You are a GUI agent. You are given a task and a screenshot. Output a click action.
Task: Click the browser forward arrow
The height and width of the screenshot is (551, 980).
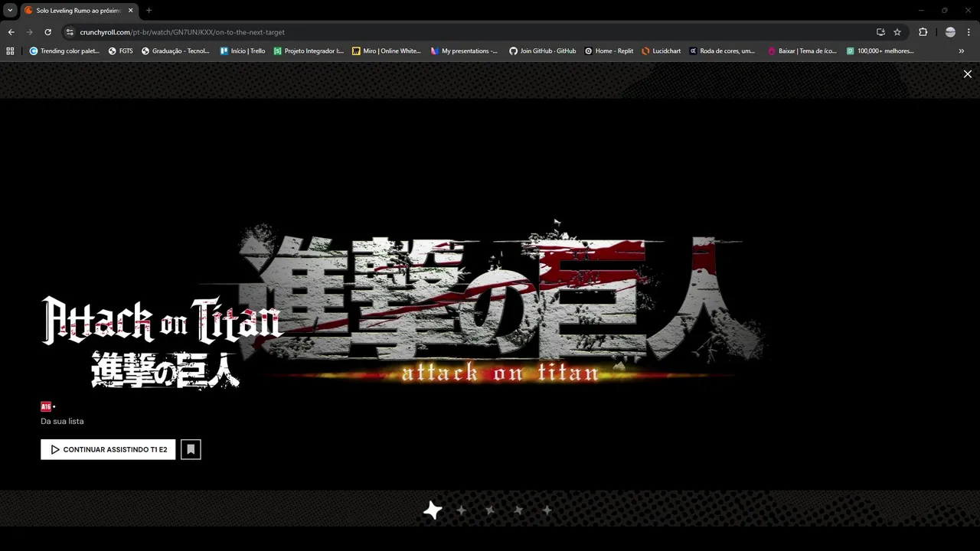click(29, 32)
